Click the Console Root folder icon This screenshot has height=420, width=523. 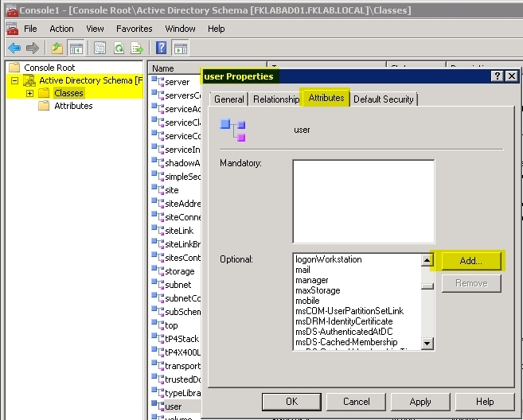pyautogui.click(x=14, y=68)
